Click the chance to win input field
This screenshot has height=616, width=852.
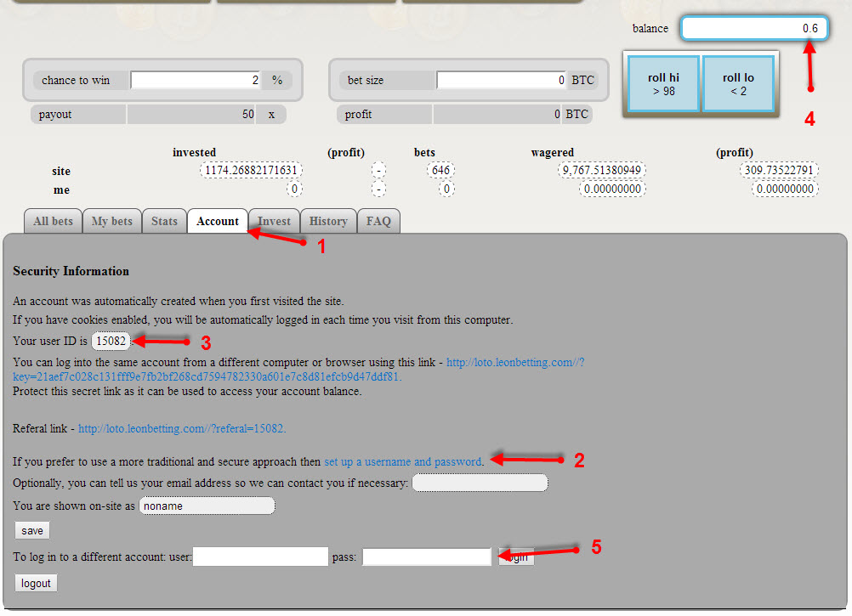click(196, 80)
